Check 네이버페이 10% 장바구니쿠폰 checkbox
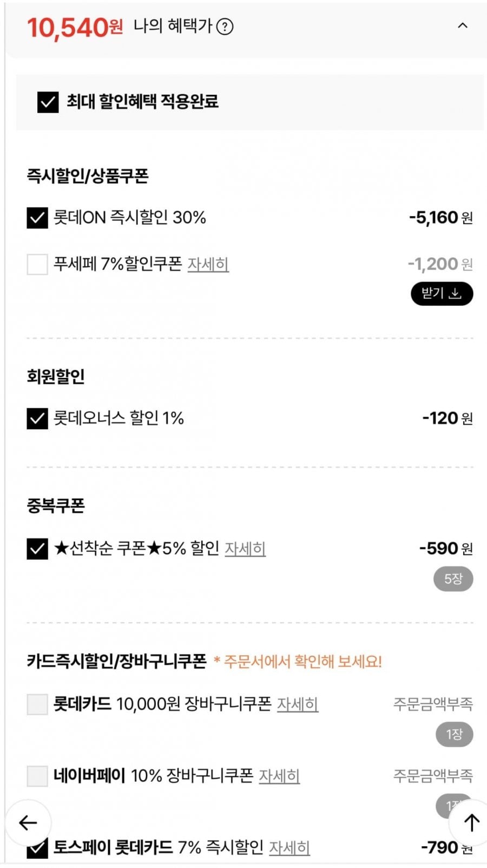Screen dimensions: 487x868 [x=37, y=776]
